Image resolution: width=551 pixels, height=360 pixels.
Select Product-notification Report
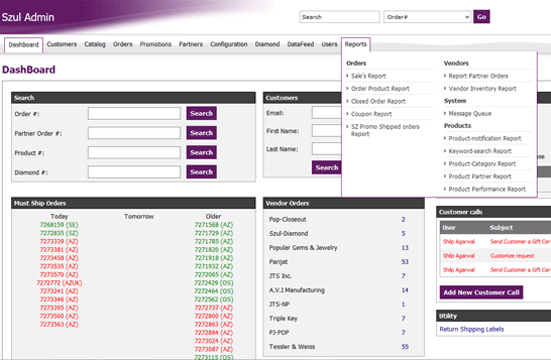pos(485,139)
